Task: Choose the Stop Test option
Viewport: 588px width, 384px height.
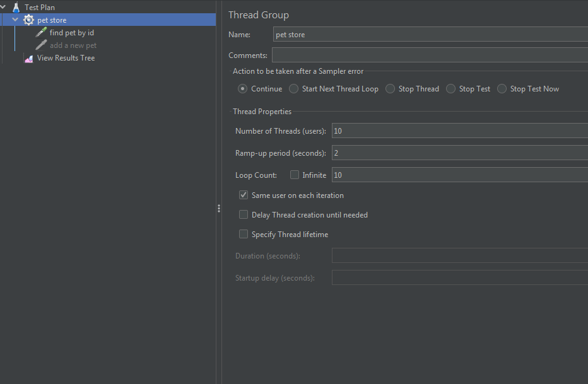Action: tap(450, 89)
